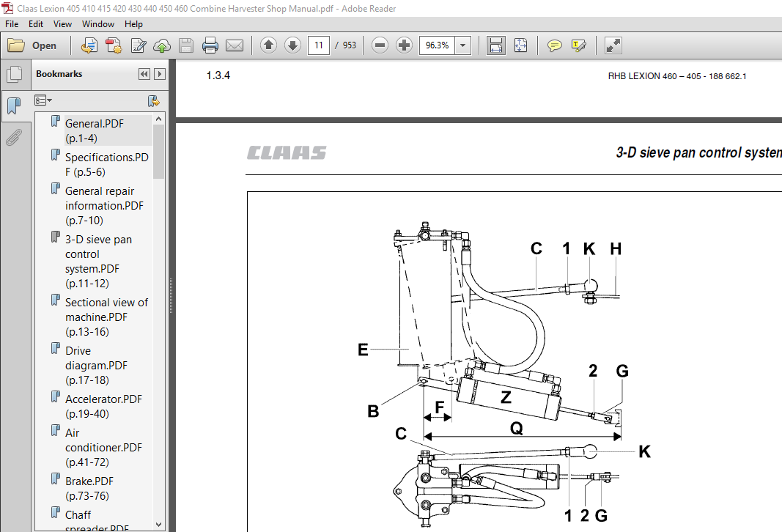Click the cloud upload icon
The width and height of the screenshot is (782, 532).
(161, 45)
